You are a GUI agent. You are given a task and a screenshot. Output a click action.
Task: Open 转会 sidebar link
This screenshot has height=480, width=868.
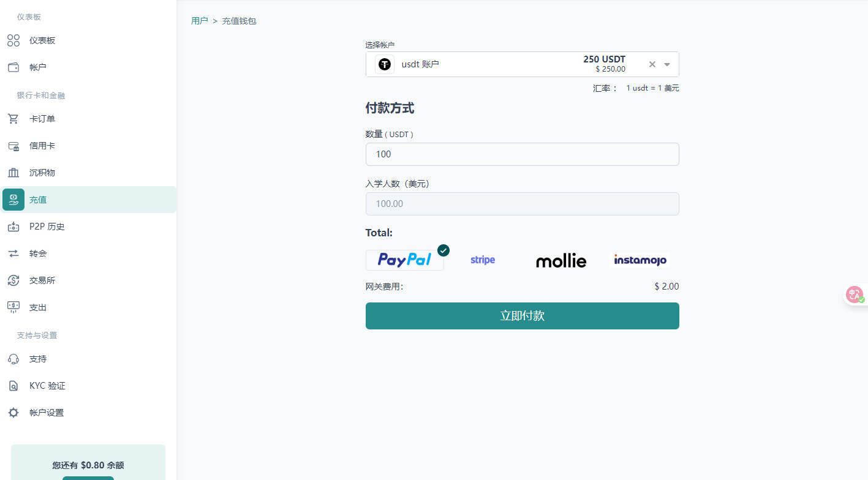coord(88,253)
